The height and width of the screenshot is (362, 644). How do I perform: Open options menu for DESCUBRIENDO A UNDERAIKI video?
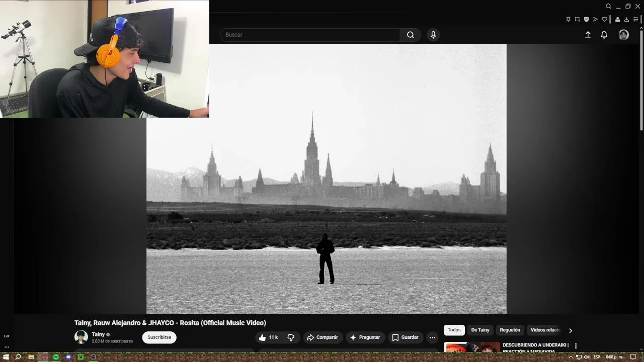[x=576, y=346]
